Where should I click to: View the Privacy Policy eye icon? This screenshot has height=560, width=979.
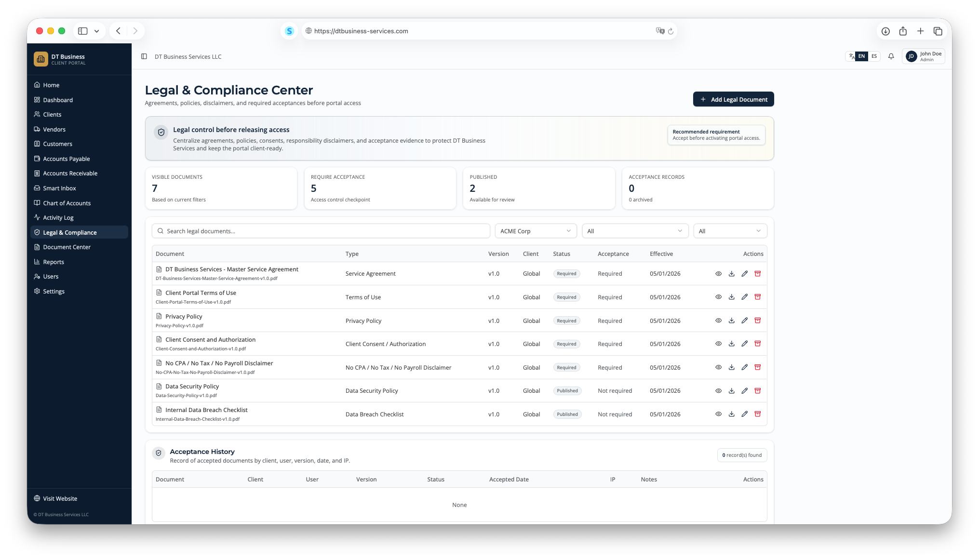pyautogui.click(x=718, y=320)
